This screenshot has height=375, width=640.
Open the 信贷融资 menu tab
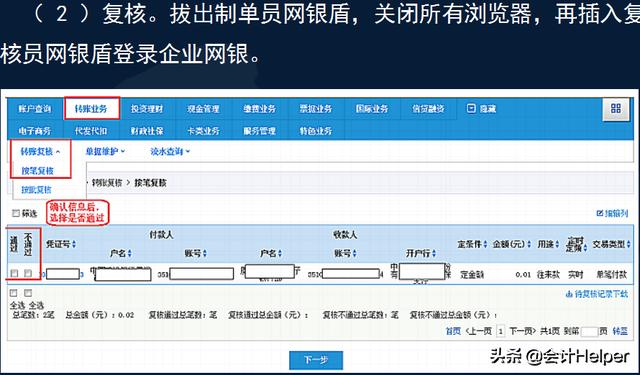[428, 109]
